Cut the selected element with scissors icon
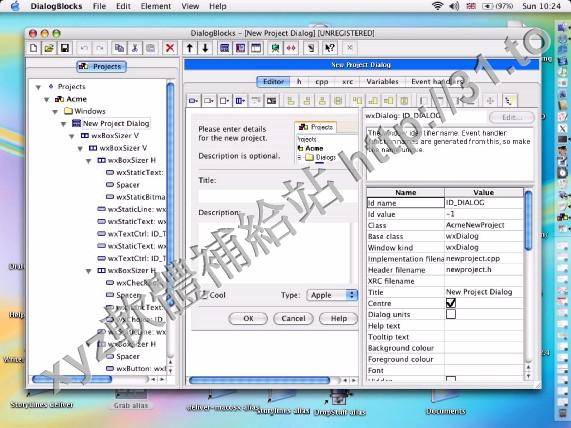 [x=135, y=48]
